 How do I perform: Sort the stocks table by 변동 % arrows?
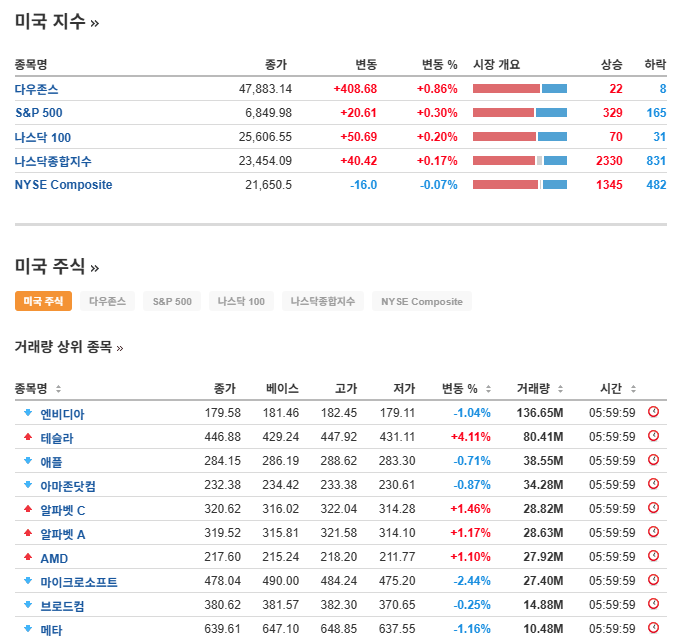point(488,389)
